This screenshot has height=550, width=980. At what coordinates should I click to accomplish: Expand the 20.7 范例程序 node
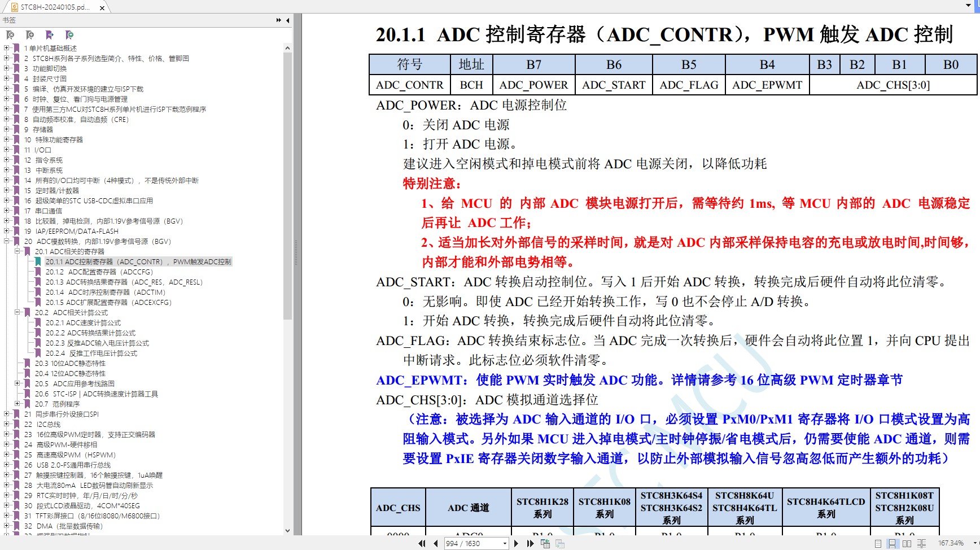17,404
